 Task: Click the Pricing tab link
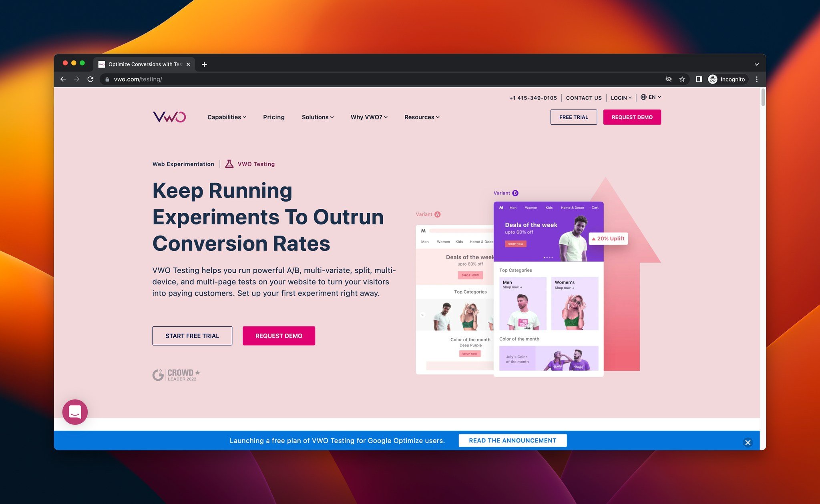click(x=273, y=116)
